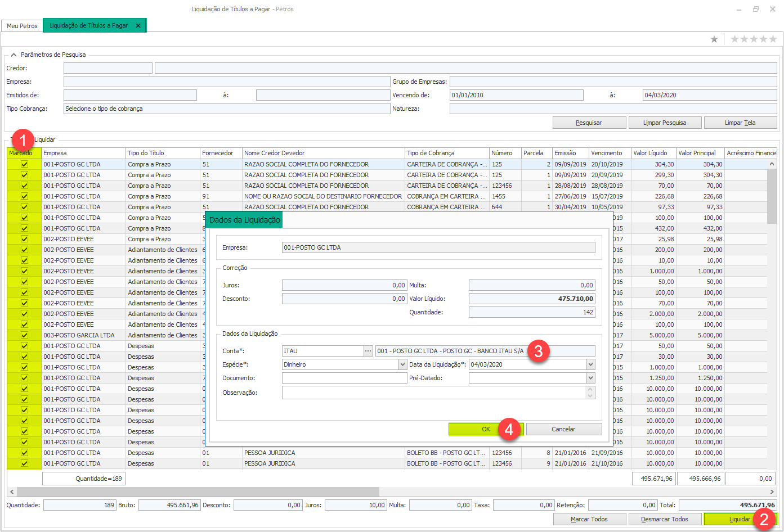Uncheck the PESSOA JURIDICA row with Parcela 9
The width and height of the screenshot is (784, 532).
[24, 463]
